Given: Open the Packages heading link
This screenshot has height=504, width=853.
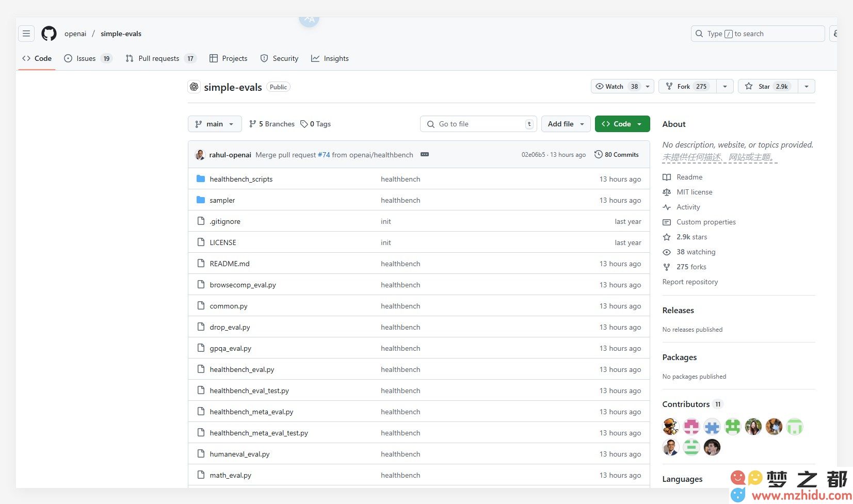Looking at the screenshot, I should (x=680, y=357).
